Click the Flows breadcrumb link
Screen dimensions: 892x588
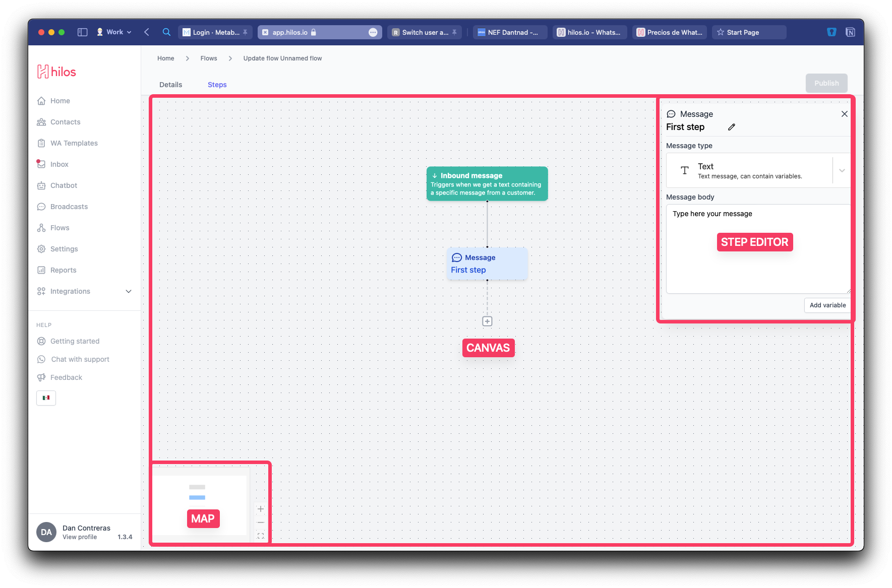coord(209,58)
